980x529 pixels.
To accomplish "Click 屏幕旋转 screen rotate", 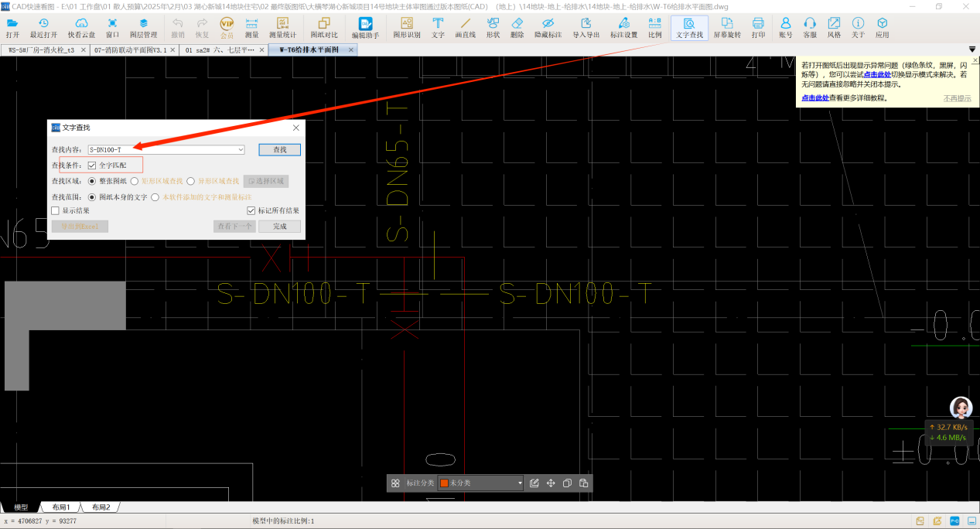I will coord(727,28).
